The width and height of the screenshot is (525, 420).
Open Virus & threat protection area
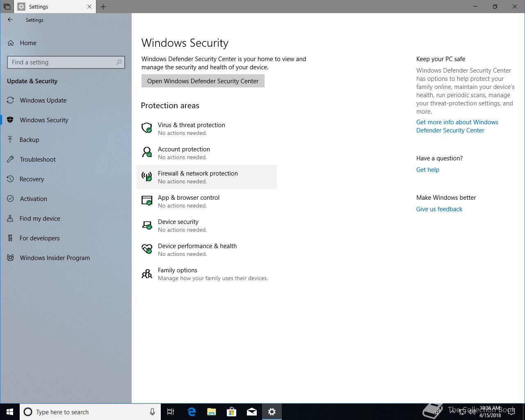207,129
